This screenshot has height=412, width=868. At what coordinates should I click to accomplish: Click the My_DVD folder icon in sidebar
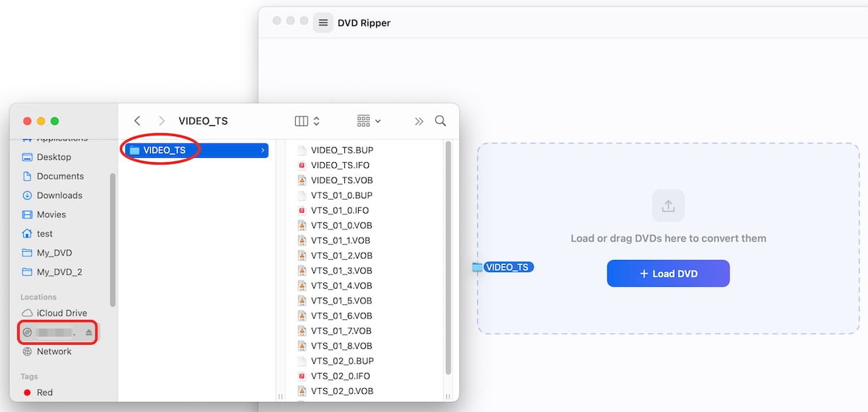pyautogui.click(x=27, y=253)
